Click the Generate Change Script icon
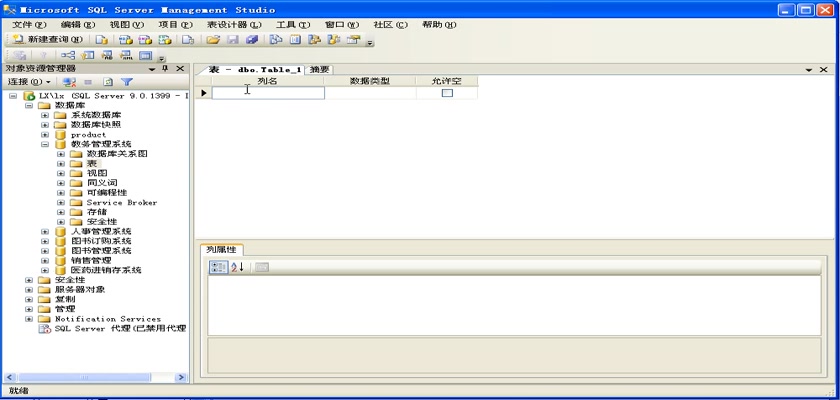 (x=20, y=55)
